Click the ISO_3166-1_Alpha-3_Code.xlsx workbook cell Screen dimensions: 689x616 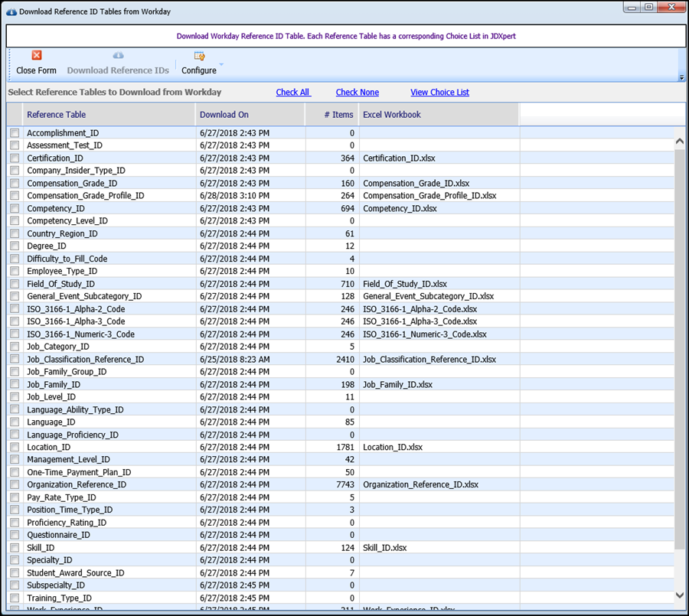pos(420,321)
